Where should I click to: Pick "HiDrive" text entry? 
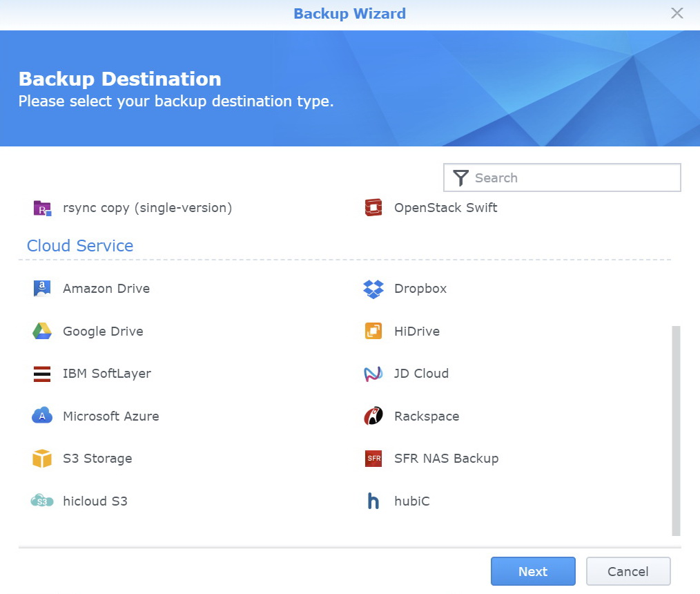(x=417, y=332)
